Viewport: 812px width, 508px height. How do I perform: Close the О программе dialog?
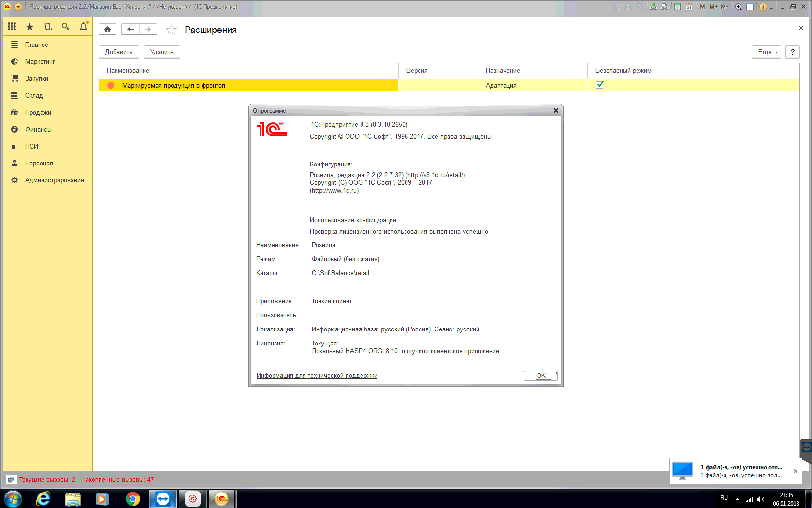coord(556,111)
